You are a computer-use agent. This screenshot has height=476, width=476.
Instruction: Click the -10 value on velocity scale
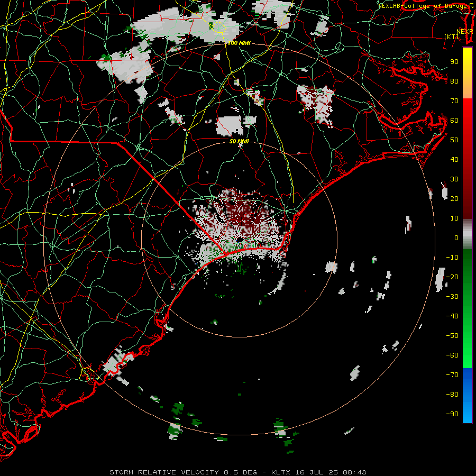point(452,258)
